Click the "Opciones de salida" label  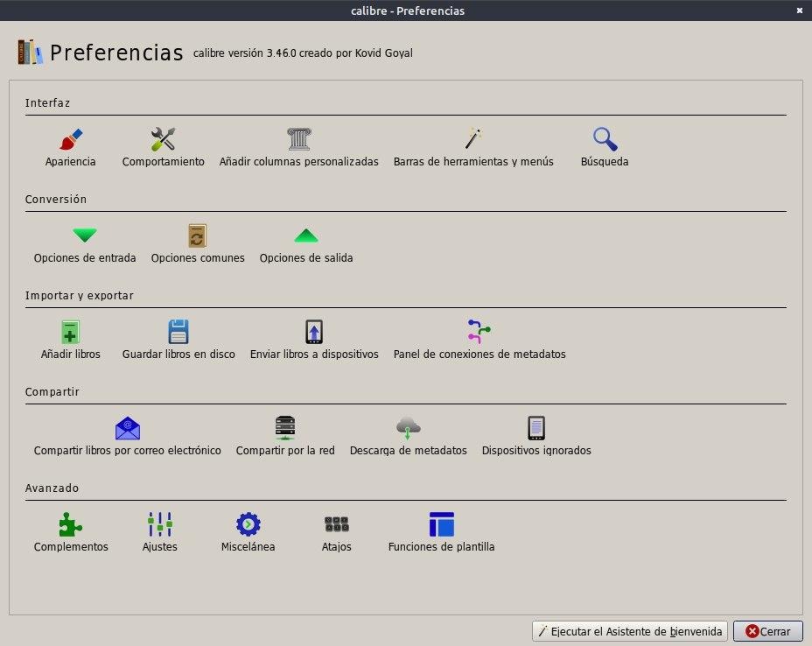click(x=306, y=258)
